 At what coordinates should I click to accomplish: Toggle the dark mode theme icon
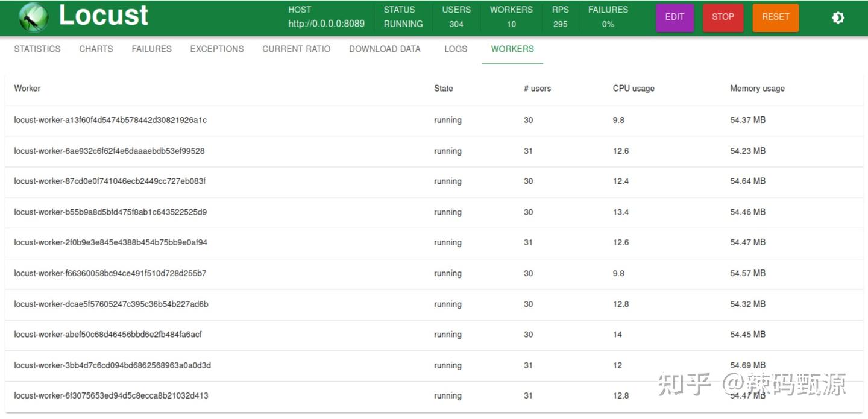838,18
